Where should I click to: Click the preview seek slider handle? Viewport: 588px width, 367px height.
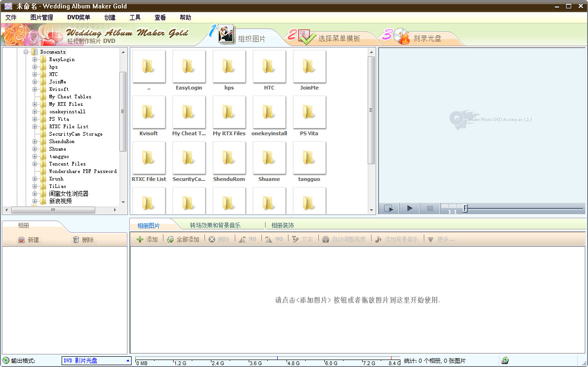click(465, 208)
